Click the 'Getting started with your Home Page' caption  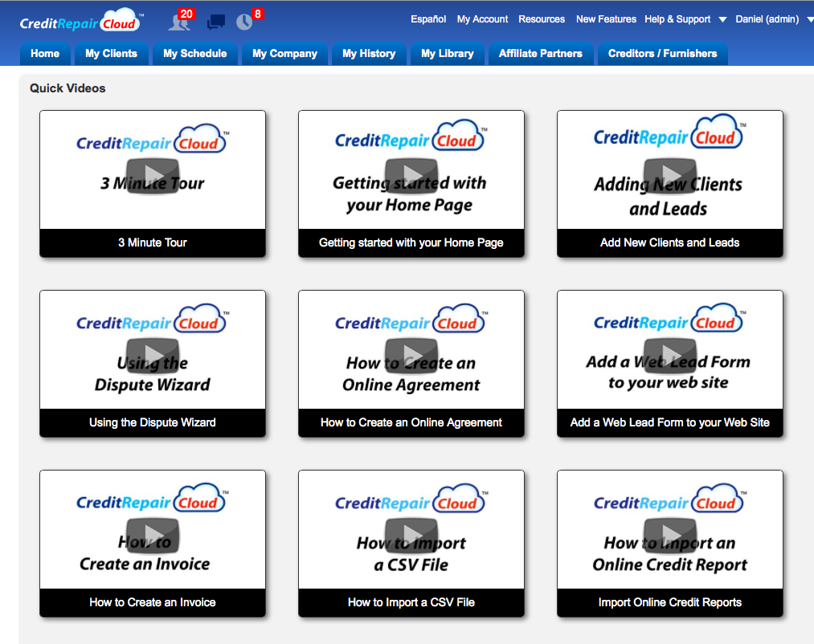tap(411, 243)
